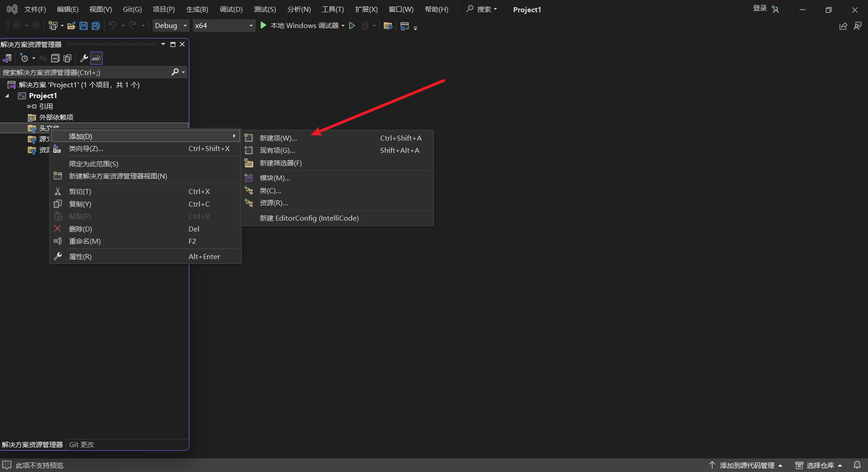Click notifications bell in status bar

[x=857, y=465]
